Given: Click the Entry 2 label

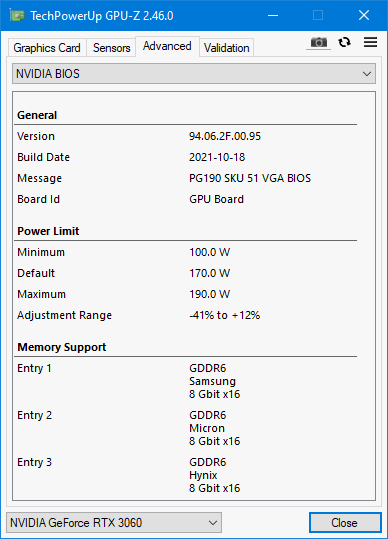Looking at the screenshot, I should click(x=34, y=416).
